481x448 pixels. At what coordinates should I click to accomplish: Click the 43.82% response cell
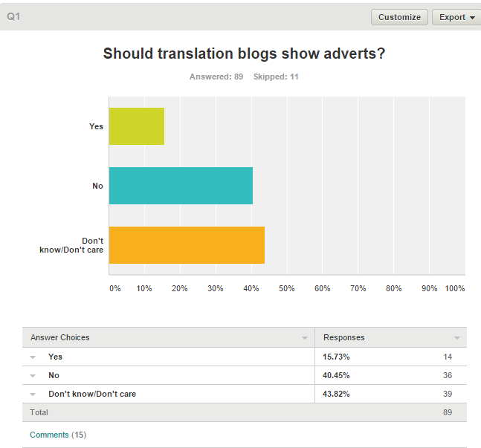(x=336, y=394)
